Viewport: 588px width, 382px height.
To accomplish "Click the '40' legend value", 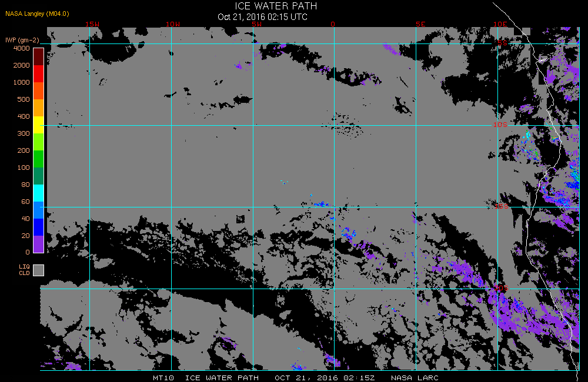I will click(x=25, y=219).
